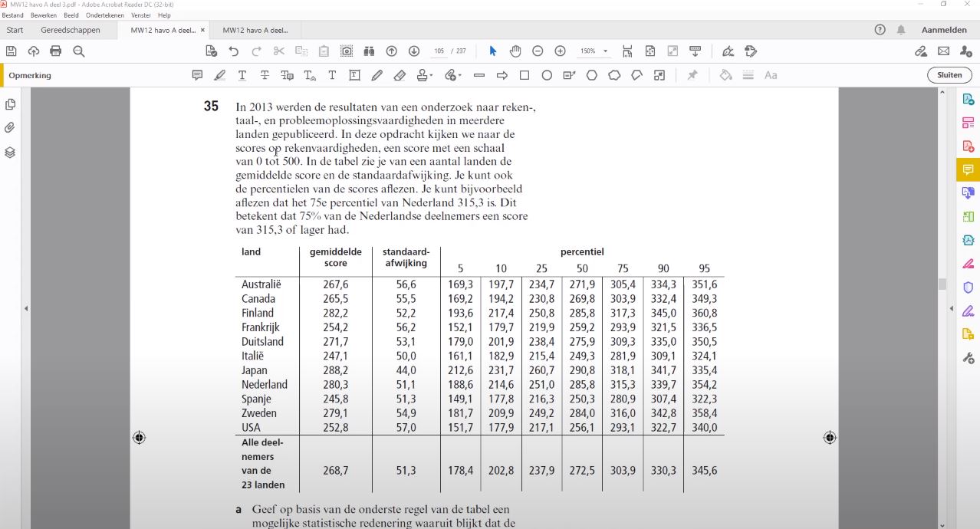Select the text box tool
This screenshot has height=529, width=980.
click(x=354, y=75)
